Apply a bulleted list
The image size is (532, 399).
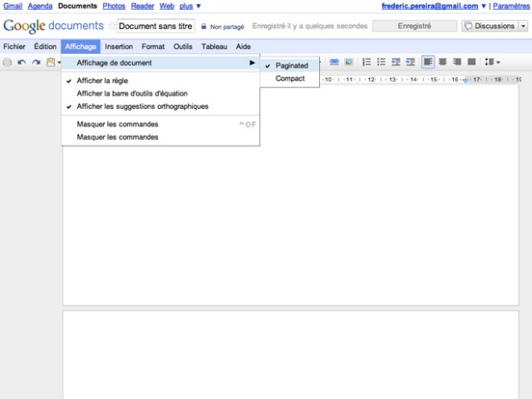click(381, 62)
